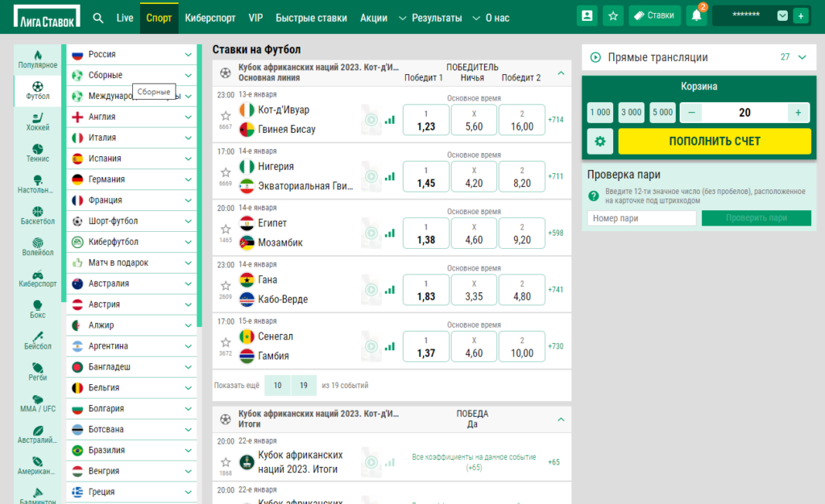
Task: Open the Live tab
Action: click(125, 18)
